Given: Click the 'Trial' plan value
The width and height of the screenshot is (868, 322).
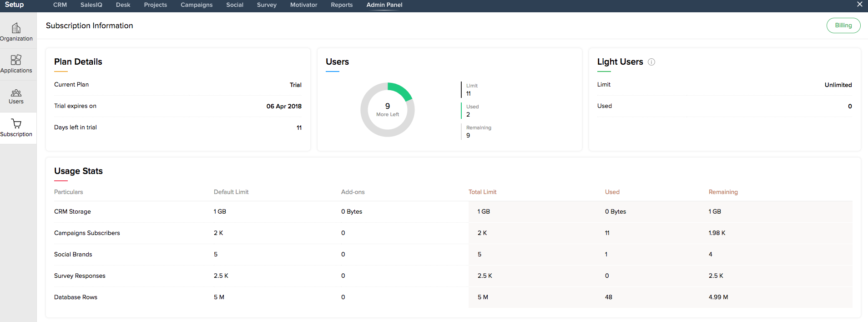Looking at the screenshot, I should tap(296, 85).
